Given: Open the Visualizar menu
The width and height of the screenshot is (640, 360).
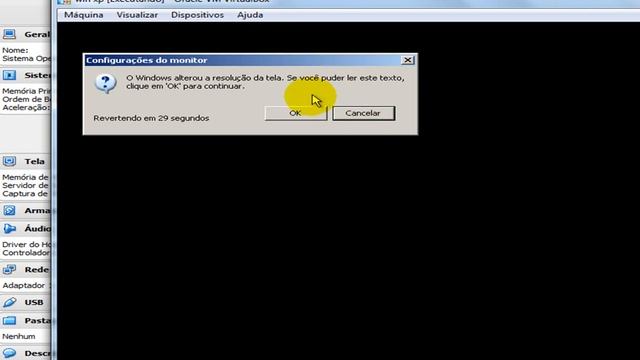Looking at the screenshot, I should click(137, 15).
